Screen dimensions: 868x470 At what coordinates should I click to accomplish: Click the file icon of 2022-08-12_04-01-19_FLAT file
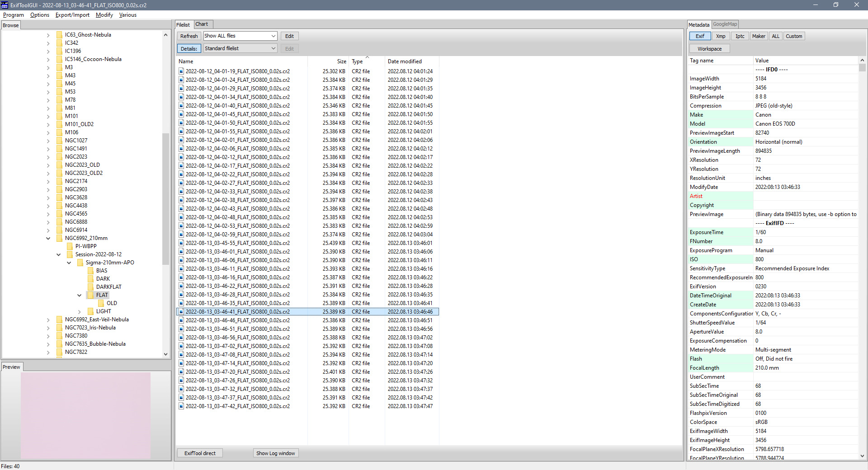181,71
